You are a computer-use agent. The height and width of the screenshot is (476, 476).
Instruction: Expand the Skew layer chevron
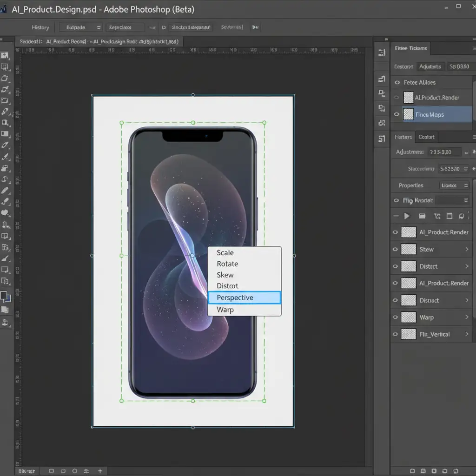click(467, 250)
